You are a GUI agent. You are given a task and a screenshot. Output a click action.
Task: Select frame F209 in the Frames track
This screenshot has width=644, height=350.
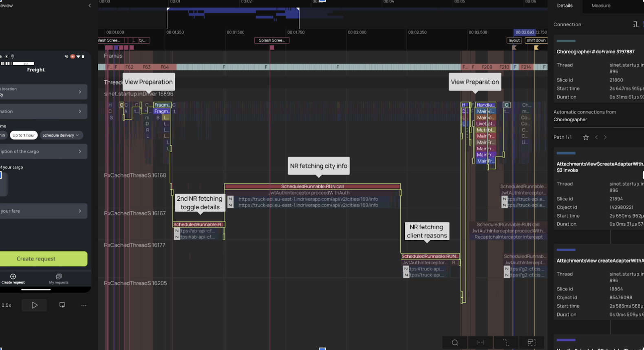(487, 67)
